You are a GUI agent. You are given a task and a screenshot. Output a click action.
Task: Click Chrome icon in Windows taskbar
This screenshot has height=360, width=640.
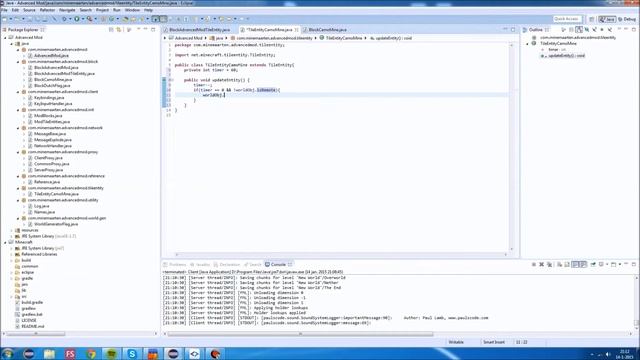[91, 353]
